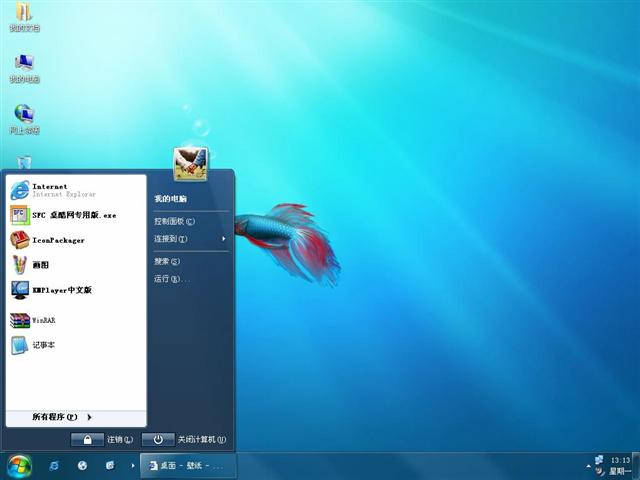Click the user account picture thumbnail
This screenshot has height=480, width=640.
pos(191,164)
